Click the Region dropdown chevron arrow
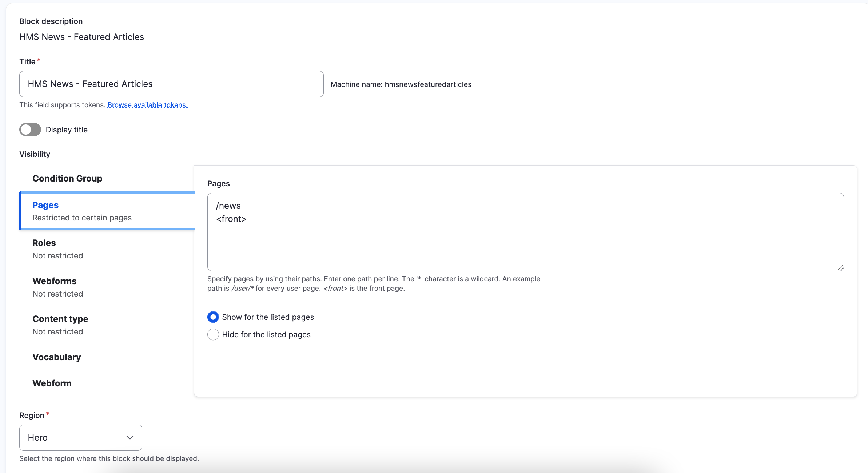 tap(130, 437)
